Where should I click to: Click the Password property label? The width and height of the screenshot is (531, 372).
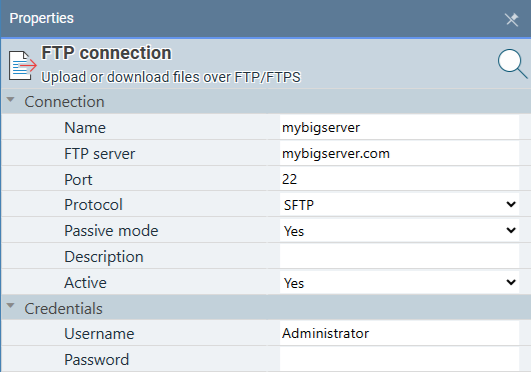tap(97, 359)
